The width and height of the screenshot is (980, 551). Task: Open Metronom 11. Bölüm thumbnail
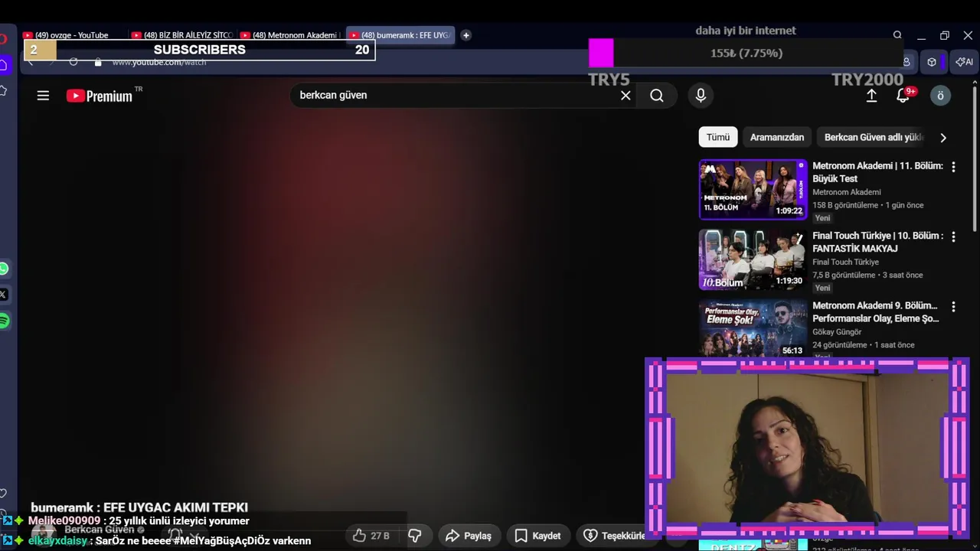coord(753,189)
